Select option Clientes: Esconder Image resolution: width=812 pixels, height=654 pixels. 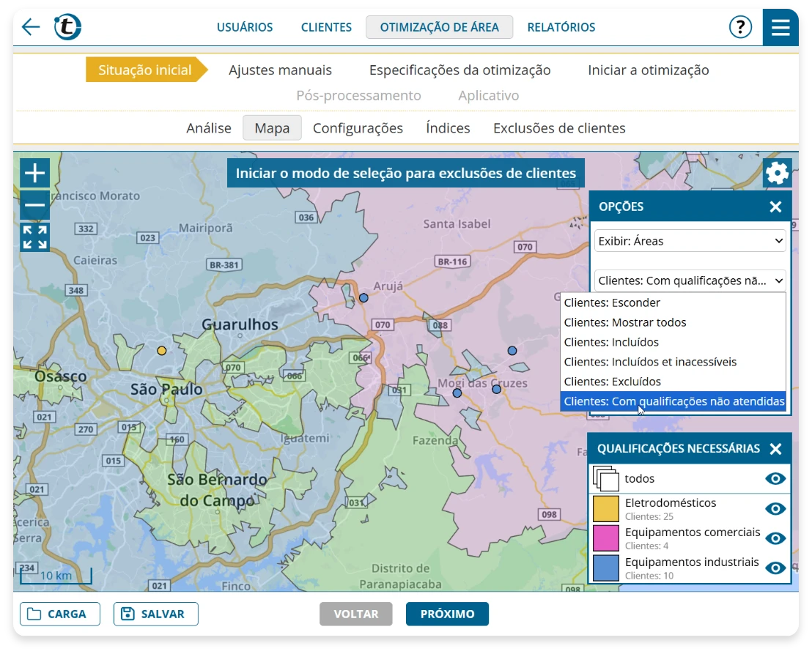673,302
